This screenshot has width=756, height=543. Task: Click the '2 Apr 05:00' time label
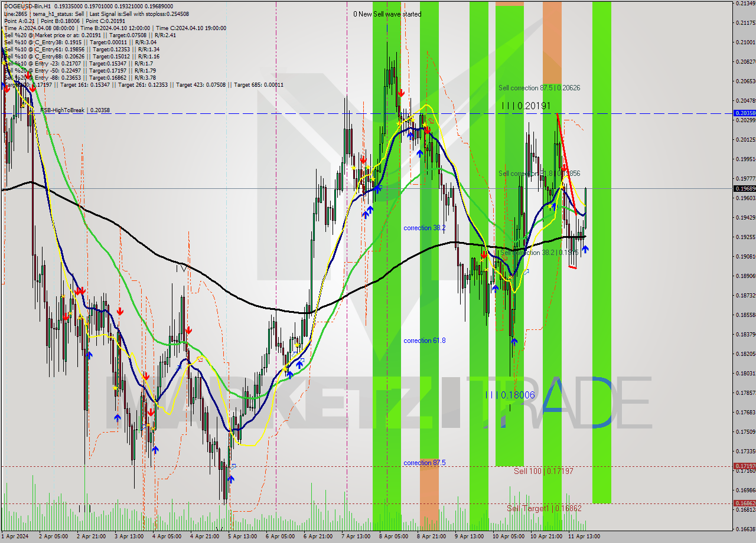[53, 536]
